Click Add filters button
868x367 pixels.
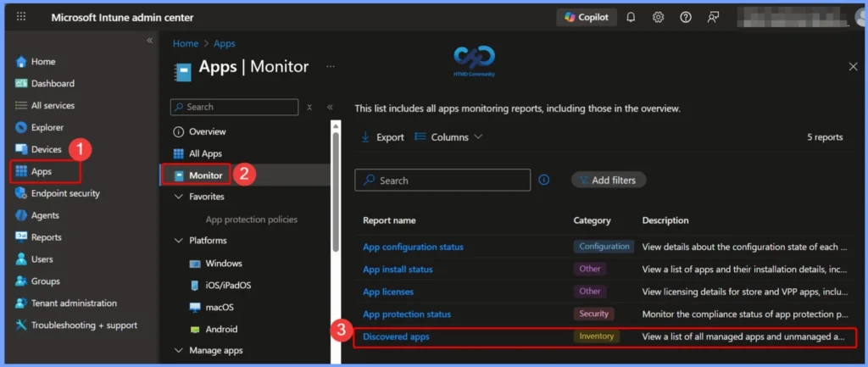point(609,180)
